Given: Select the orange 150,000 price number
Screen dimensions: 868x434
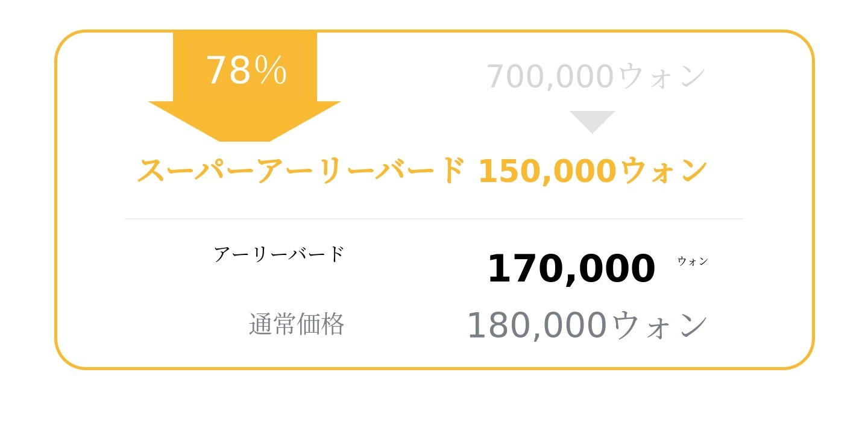Looking at the screenshot, I should tap(547, 171).
